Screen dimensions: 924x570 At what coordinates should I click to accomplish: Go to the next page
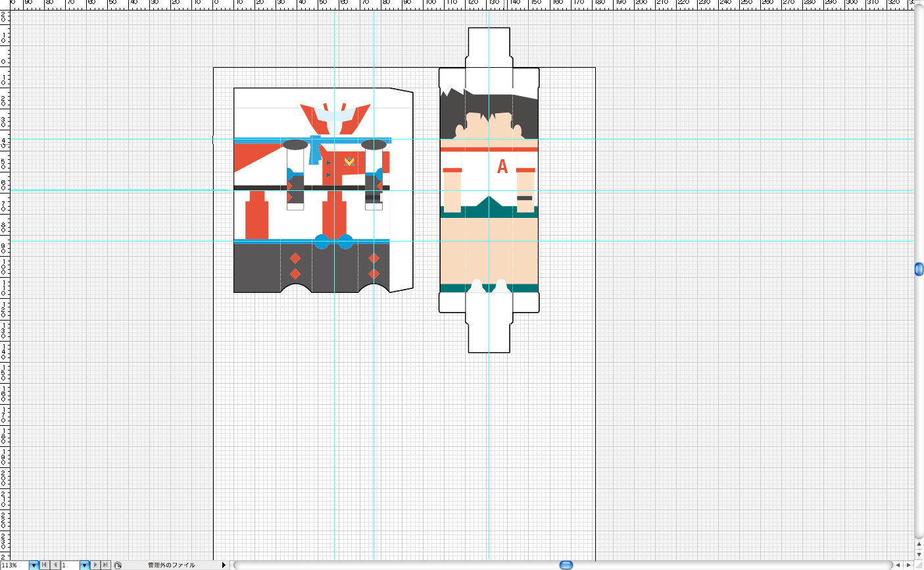click(x=95, y=565)
